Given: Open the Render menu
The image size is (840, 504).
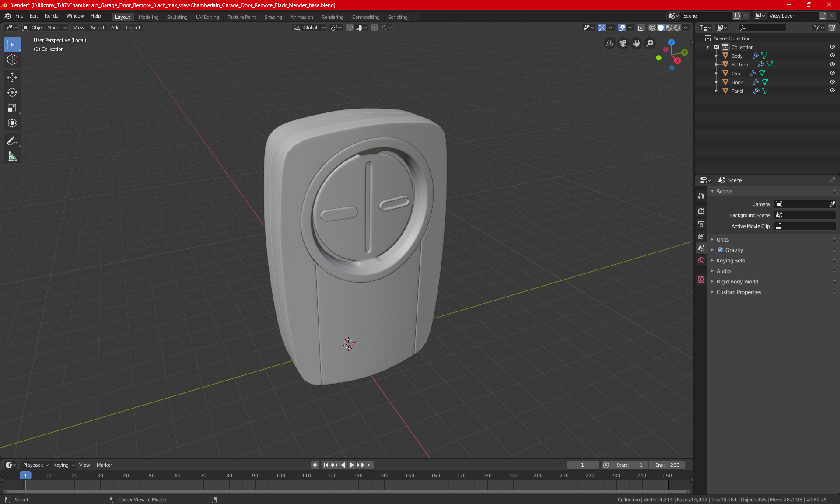Looking at the screenshot, I should pos(52,16).
